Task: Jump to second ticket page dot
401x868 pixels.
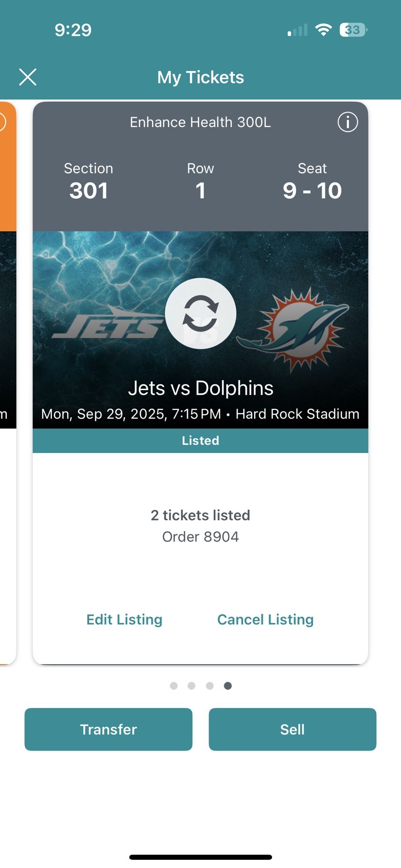Action: point(191,686)
